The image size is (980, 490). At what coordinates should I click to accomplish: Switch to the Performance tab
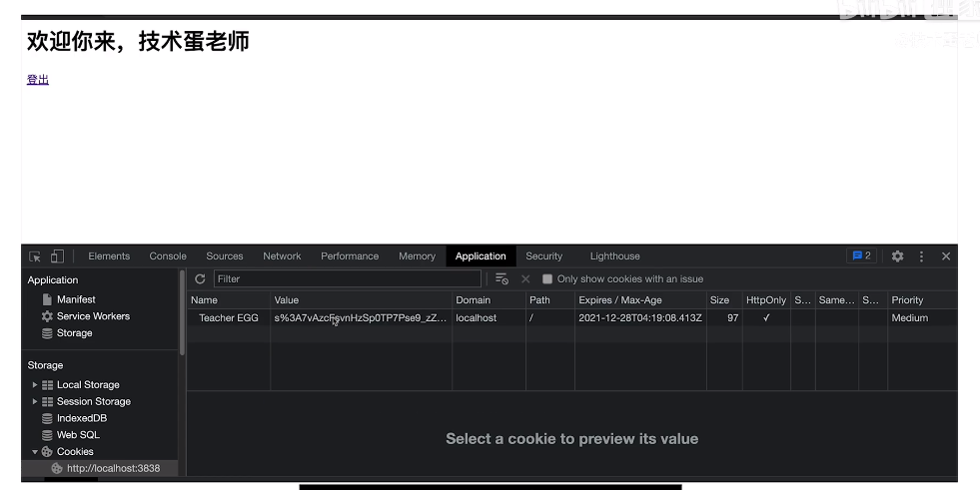click(x=350, y=255)
